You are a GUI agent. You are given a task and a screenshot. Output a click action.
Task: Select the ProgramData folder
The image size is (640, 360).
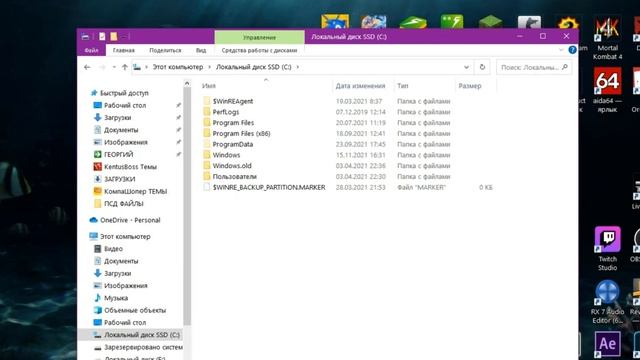click(x=228, y=144)
